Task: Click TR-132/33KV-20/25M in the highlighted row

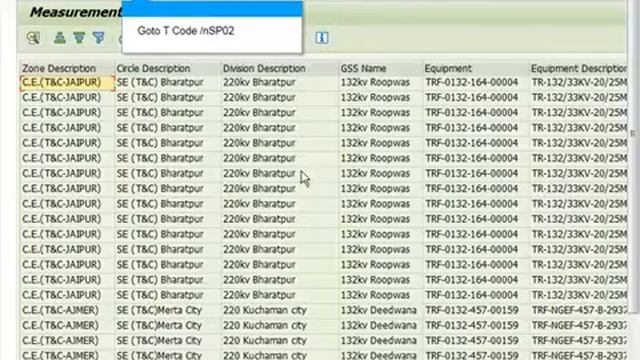Action: (579, 82)
